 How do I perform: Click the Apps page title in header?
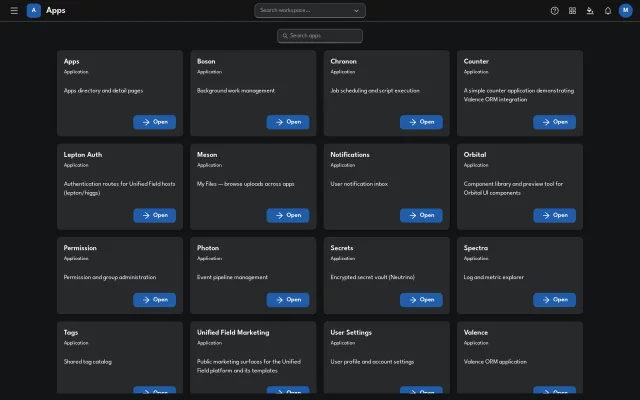click(56, 11)
